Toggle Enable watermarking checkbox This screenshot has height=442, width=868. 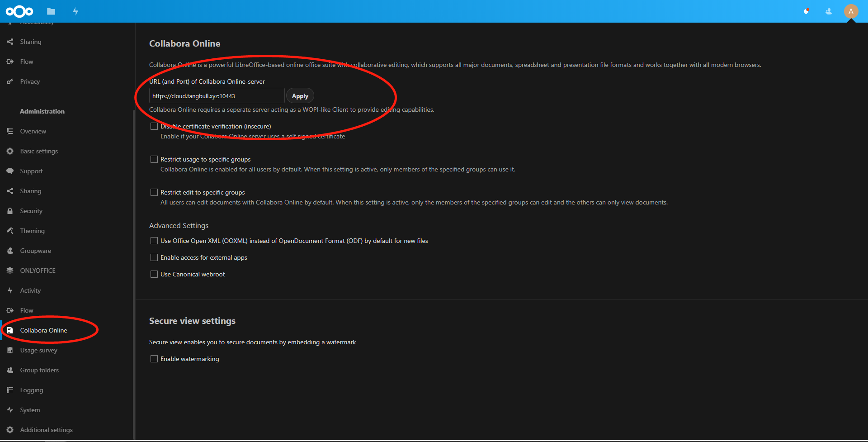click(x=154, y=359)
